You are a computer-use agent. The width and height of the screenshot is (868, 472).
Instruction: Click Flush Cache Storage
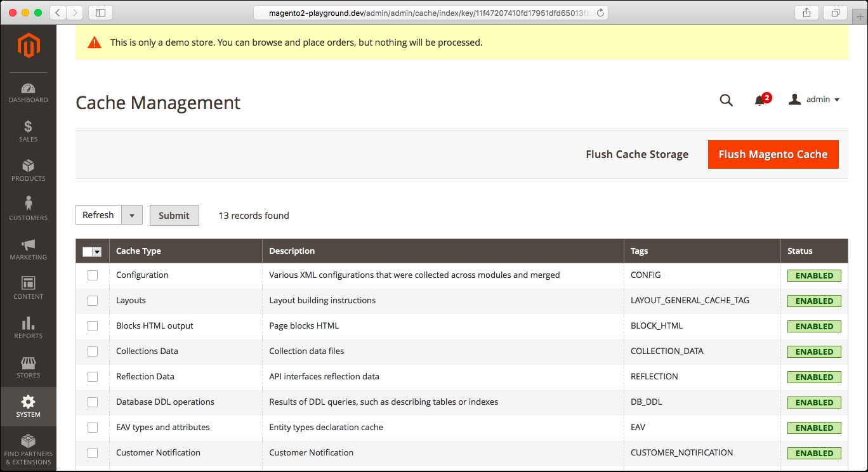[x=637, y=154]
